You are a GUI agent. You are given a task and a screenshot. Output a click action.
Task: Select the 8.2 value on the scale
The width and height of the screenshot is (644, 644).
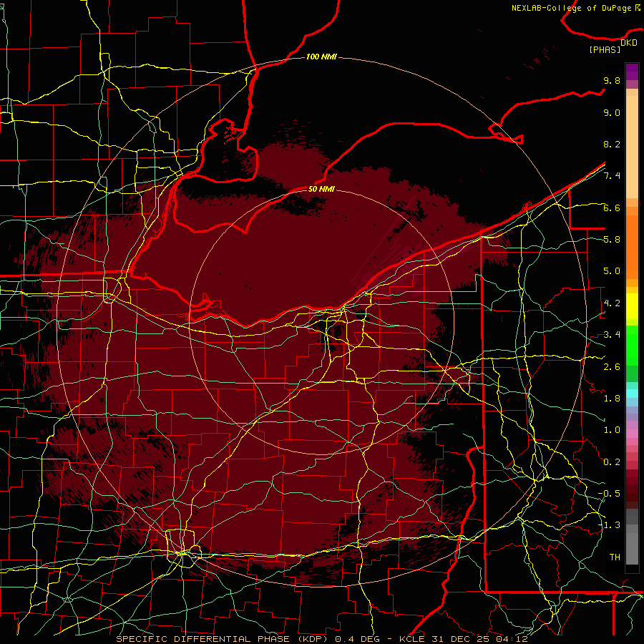coord(612,144)
